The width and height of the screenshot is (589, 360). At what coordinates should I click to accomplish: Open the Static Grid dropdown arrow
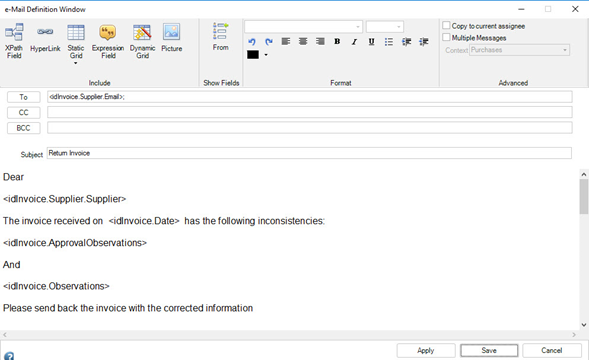pos(76,63)
